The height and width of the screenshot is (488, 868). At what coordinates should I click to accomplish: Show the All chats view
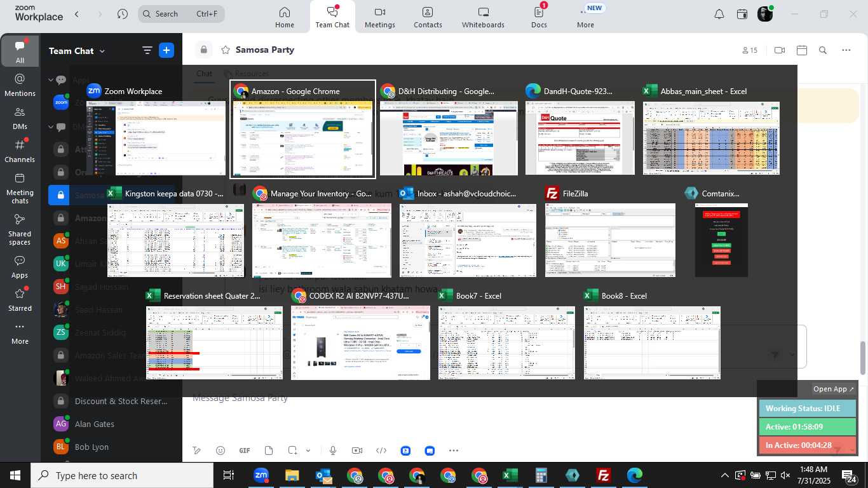pos(20,52)
